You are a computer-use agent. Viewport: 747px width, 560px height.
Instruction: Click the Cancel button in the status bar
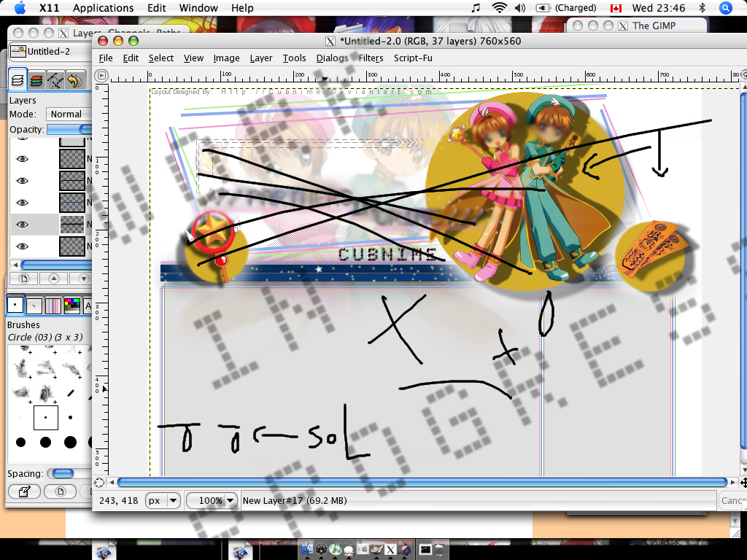732,500
